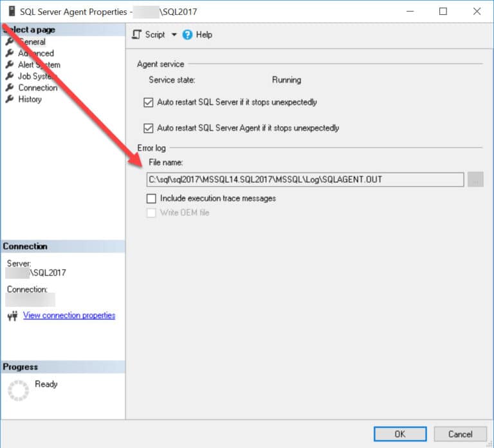Screen dimensions: 494x448
Task: Disable Auto restart SQL Server checkbox
Action: click(150, 102)
